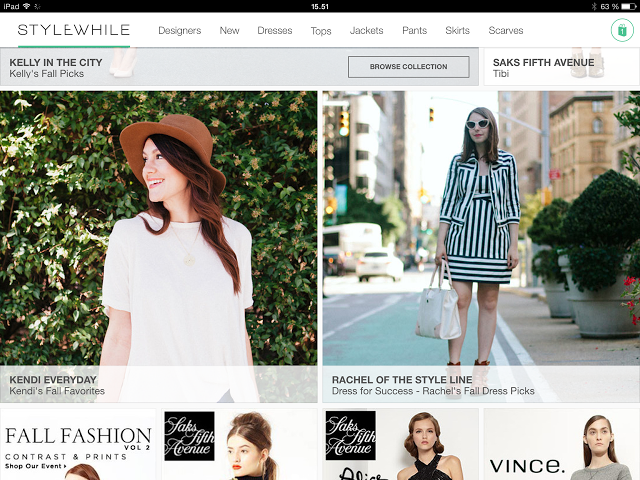Open the Alice Saks Fifth Avenue tile
This screenshot has width=640, height=480.
[x=400, y=444]
